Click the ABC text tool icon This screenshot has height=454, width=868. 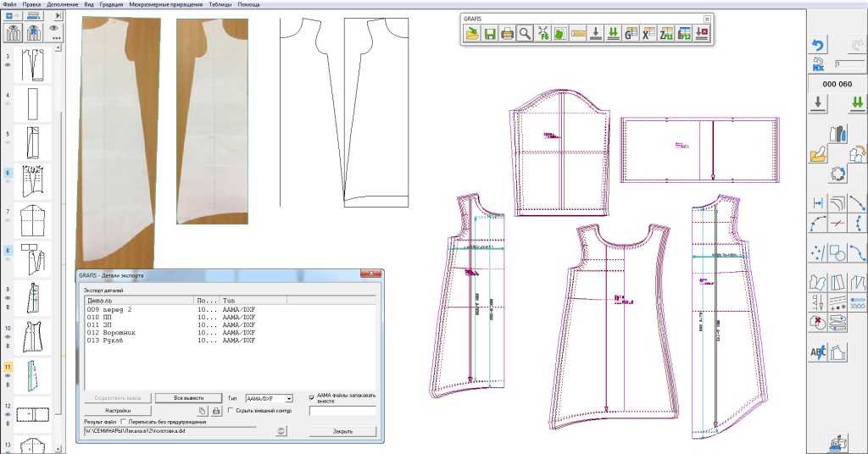(x=818, y=352)
